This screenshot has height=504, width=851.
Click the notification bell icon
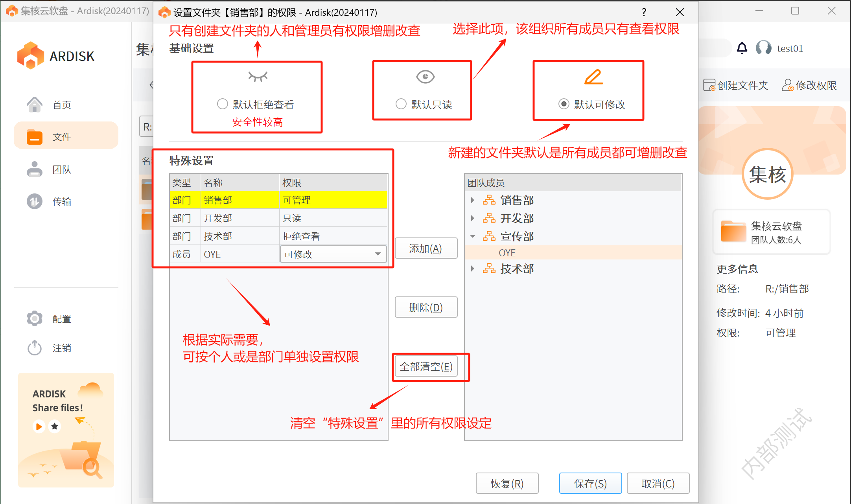(742, 48)
